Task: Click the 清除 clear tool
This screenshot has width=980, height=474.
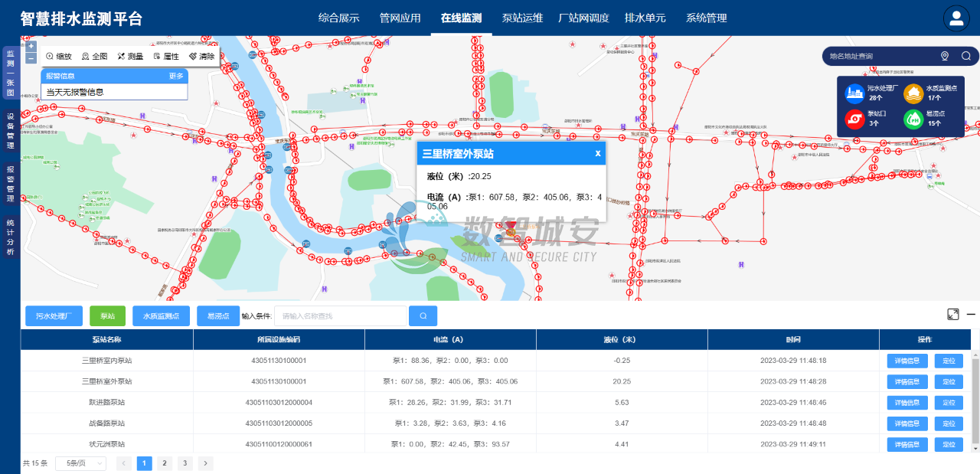Action: point(201,56)
